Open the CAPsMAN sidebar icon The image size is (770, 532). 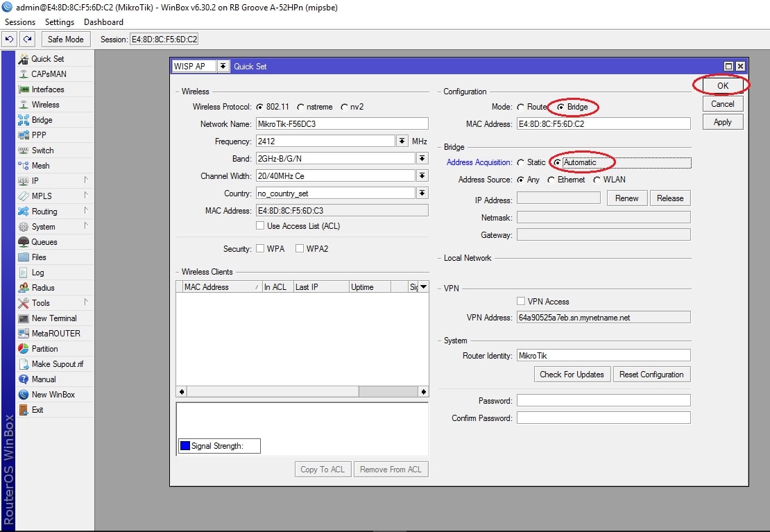click(x=23, y=74)
